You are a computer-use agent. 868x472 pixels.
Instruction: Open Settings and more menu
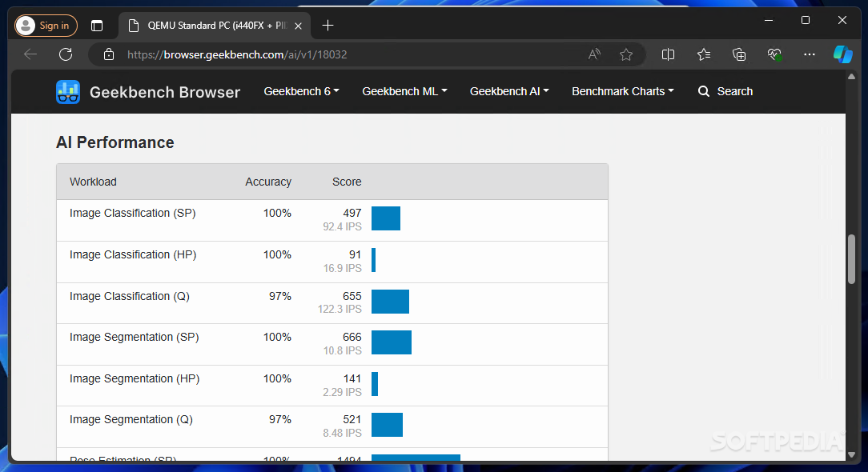[810, 54]
